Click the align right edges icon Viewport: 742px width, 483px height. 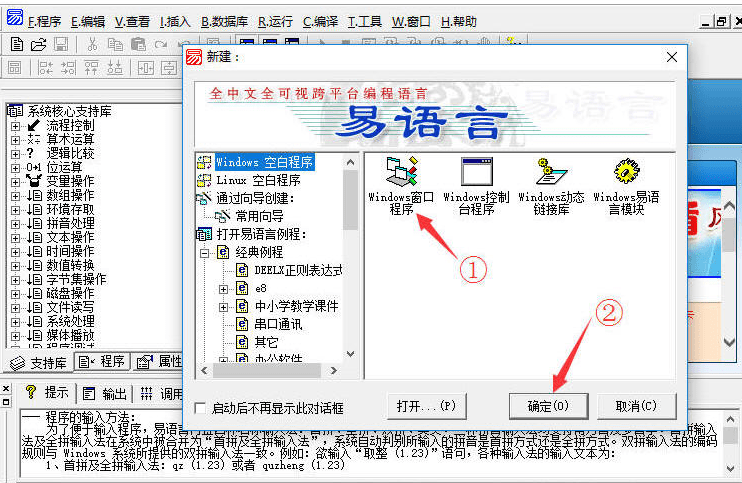point(68,68)
